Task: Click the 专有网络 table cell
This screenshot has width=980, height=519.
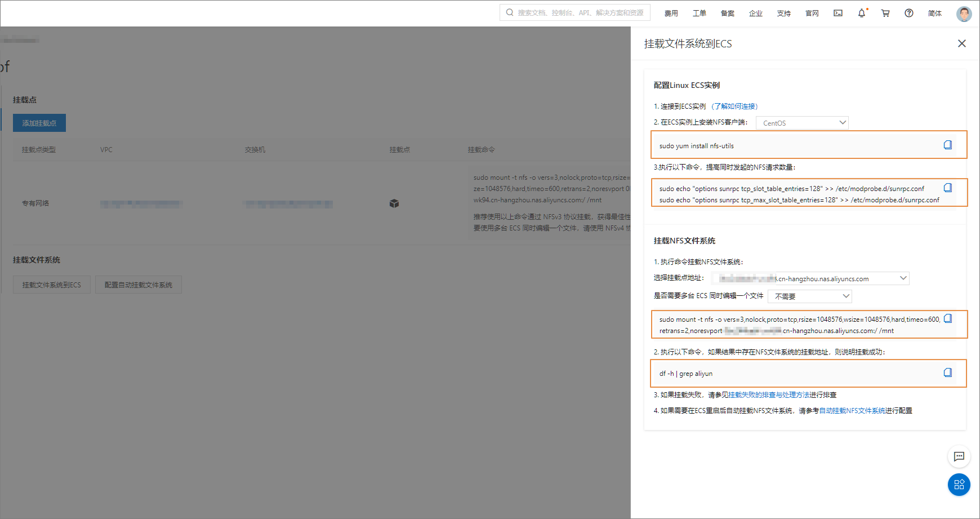Action: (x=35, y=203)
